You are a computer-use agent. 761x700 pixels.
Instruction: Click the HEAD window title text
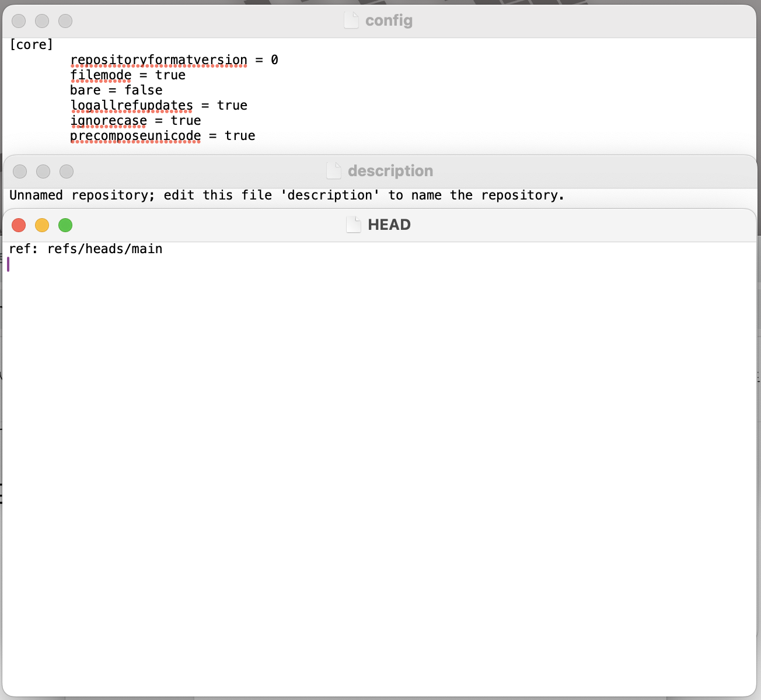pos(389,225)
